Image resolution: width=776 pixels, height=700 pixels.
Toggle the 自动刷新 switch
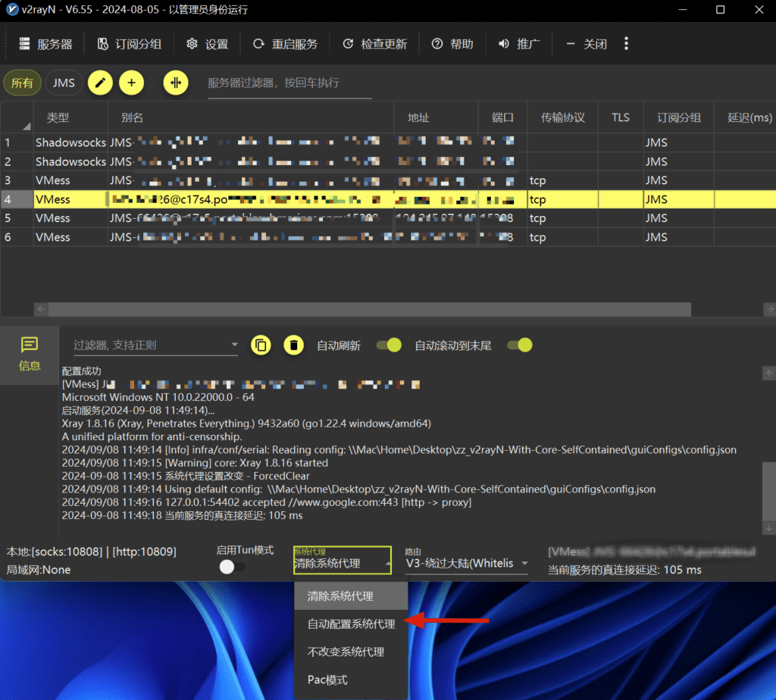(x=389, y=345)
